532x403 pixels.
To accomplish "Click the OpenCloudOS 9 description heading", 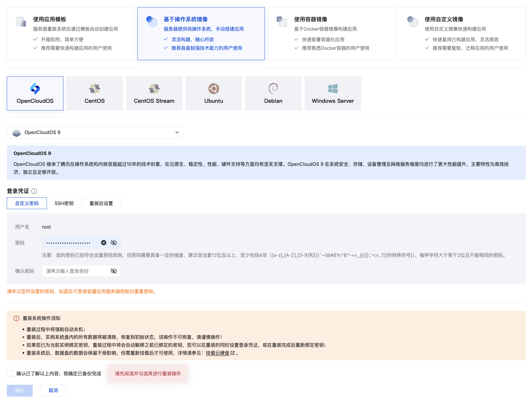I will tap(32, 153).
